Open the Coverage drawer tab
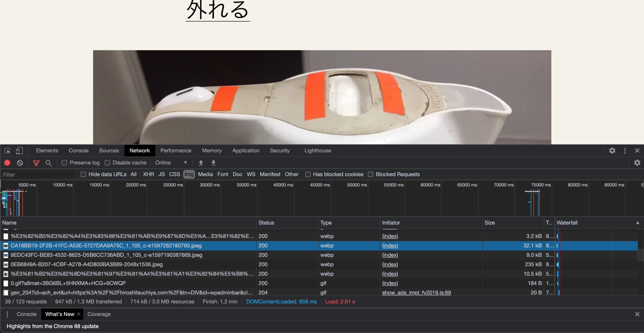The width and height of the screenshot is (644, 333). (99, 314)
